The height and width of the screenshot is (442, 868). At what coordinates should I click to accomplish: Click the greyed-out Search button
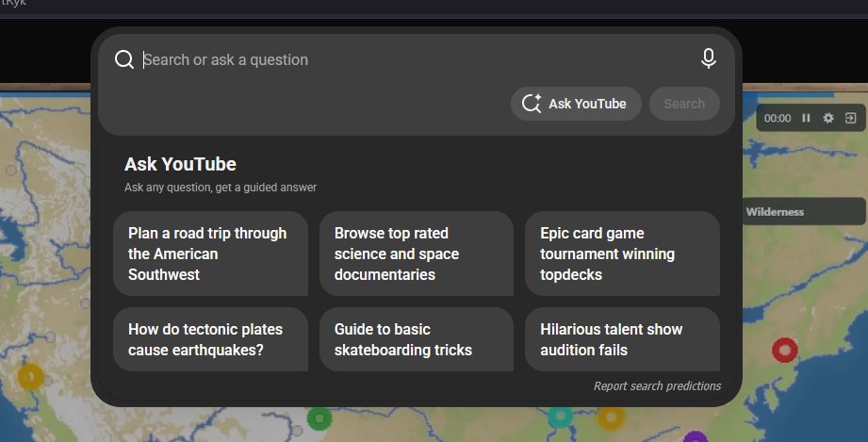coord(684,104)
